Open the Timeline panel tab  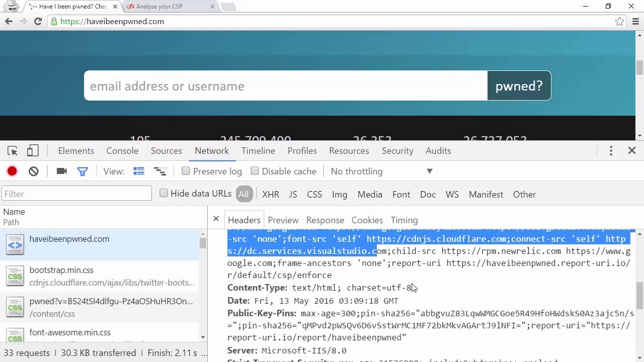(258, 151)
